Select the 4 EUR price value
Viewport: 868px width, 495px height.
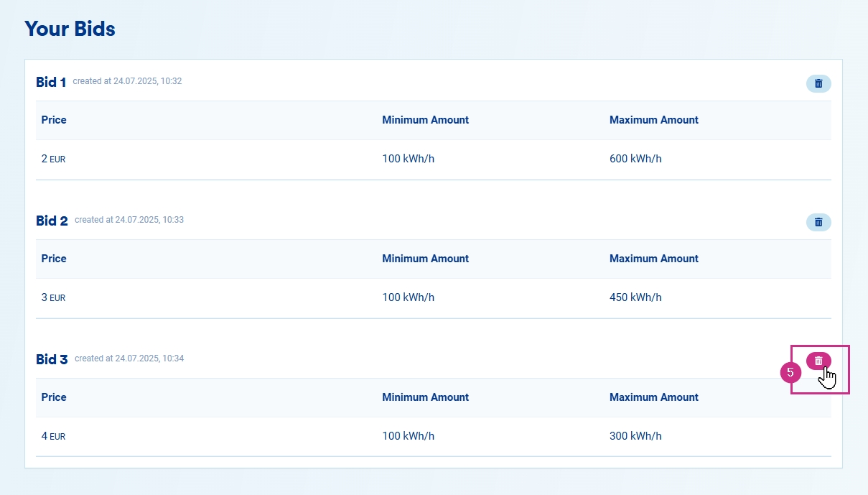click(53, 436)
